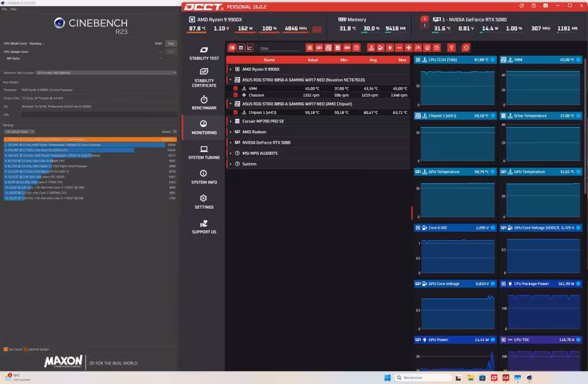Viewport: 588px width, 384px height.
Task: Expand the AMD Ryzen 9 9900X sensor group
Action: coord(231,70)
